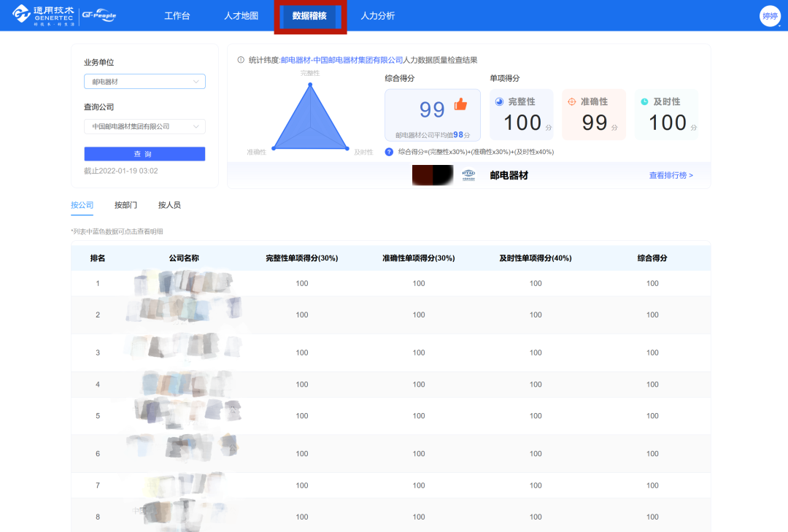Click the Genertec logo in the header
The image size is (788, 532).
tap(43, 15)
